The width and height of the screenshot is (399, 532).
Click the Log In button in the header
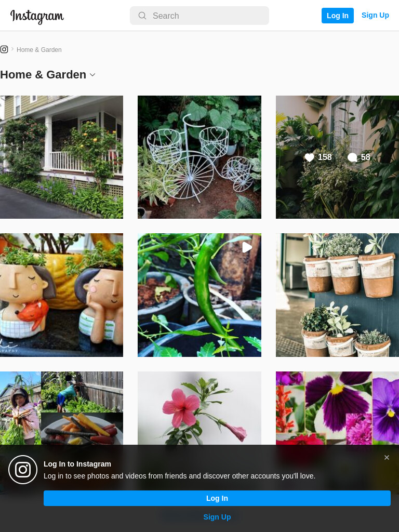tap(337, 16)
